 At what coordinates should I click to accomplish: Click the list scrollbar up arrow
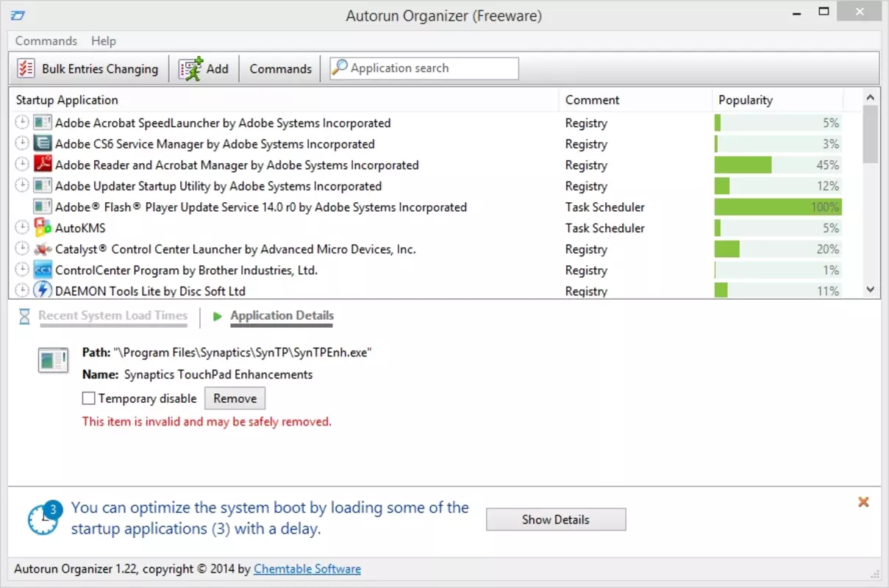[x=871, y=97]
